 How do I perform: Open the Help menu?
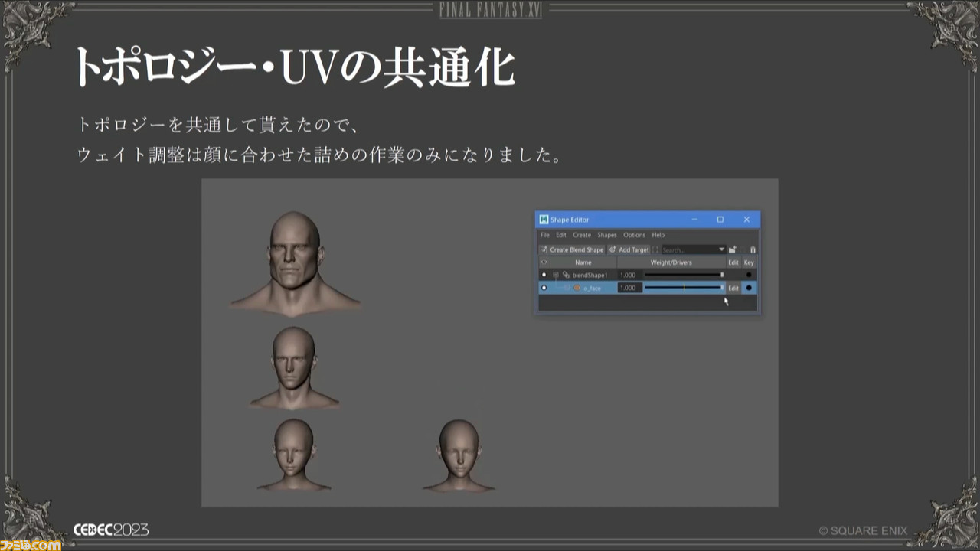click(x=658, y=235)
